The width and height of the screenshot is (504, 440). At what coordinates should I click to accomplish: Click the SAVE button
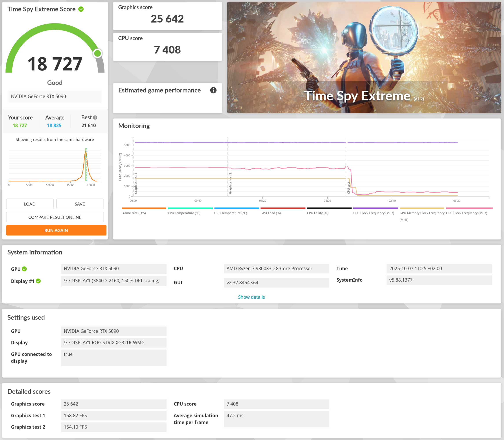(x=80, y=204)
